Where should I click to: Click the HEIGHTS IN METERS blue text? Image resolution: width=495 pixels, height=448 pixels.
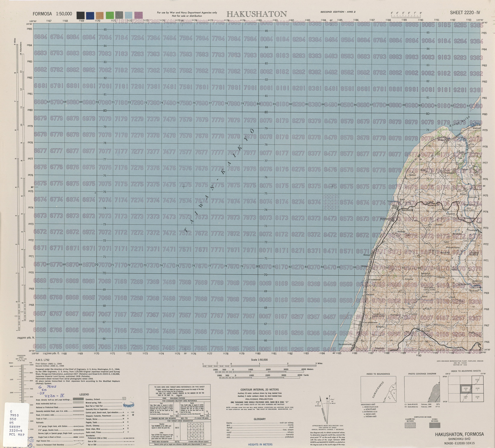click(x=260, y=444)
